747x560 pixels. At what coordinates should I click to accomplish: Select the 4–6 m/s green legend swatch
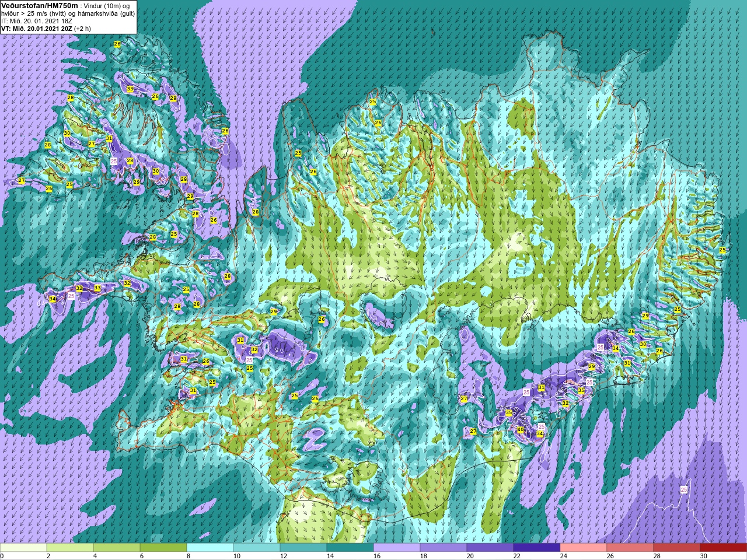[117, 548]
